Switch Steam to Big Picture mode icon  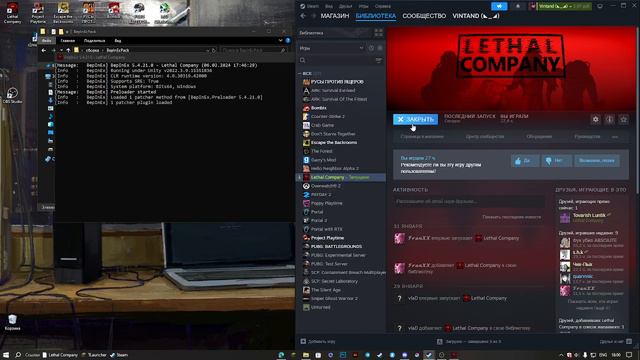coord(600,6)
